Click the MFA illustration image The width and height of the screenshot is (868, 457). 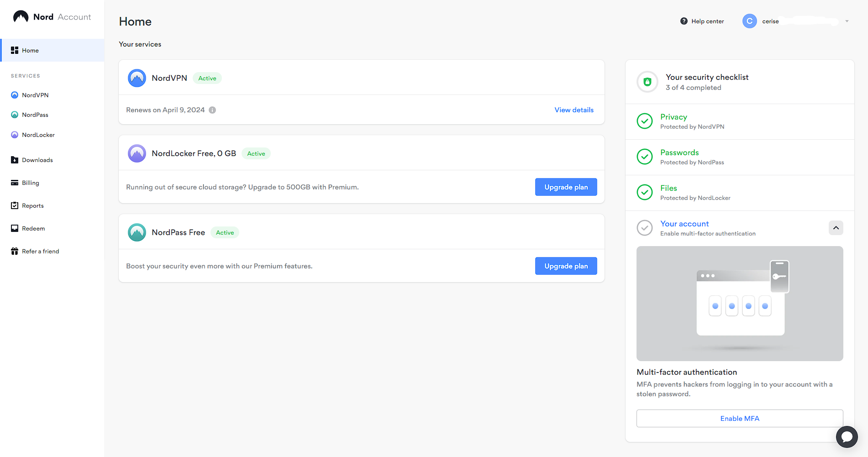coord(740,304)
